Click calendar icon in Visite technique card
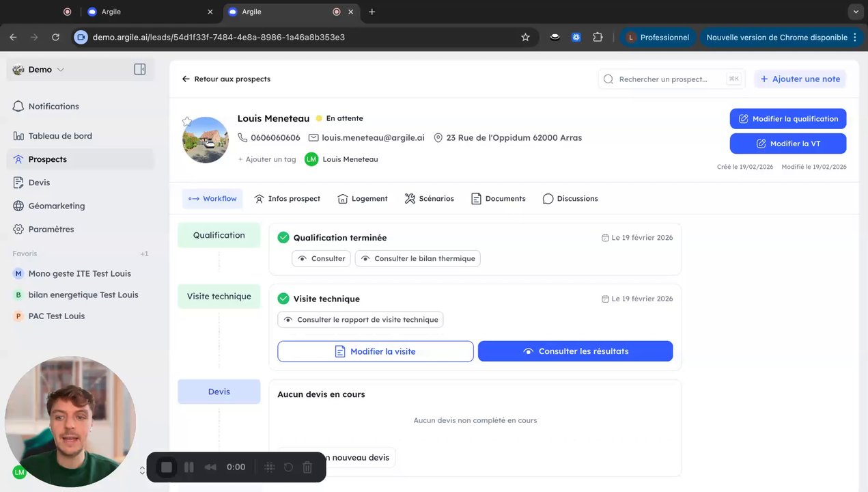The width and height of the screenshot is (868, 492). 605,299
